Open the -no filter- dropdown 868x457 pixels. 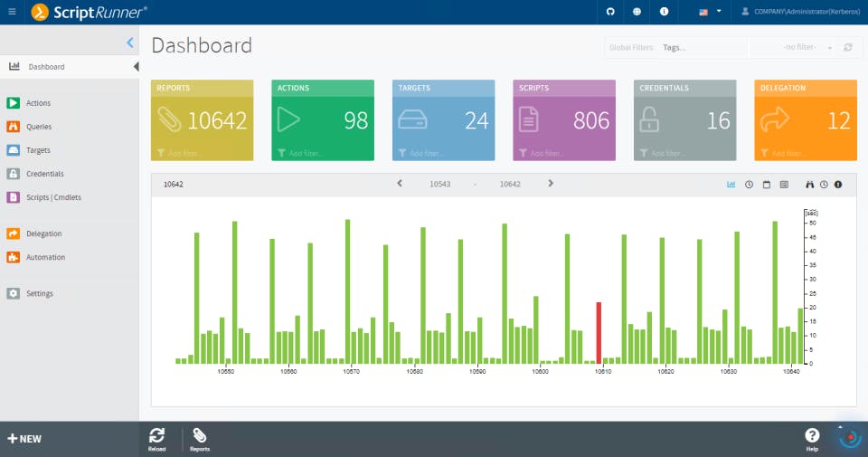click(807, 48)
